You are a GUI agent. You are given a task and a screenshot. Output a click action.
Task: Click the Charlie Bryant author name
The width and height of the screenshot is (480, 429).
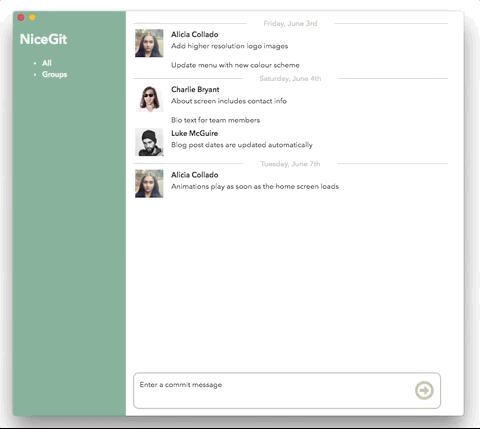click(x=195, y=89)
